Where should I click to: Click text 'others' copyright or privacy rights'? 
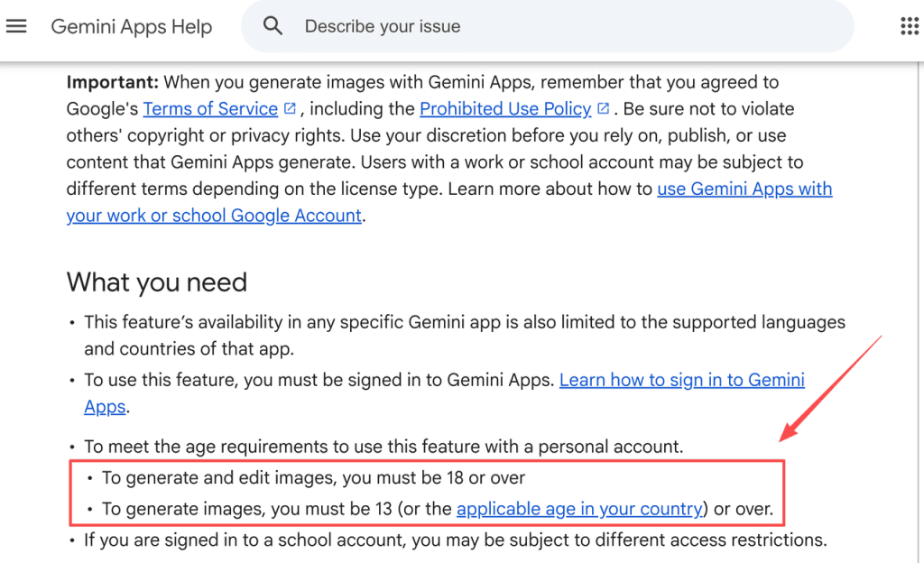pos(206,136)
